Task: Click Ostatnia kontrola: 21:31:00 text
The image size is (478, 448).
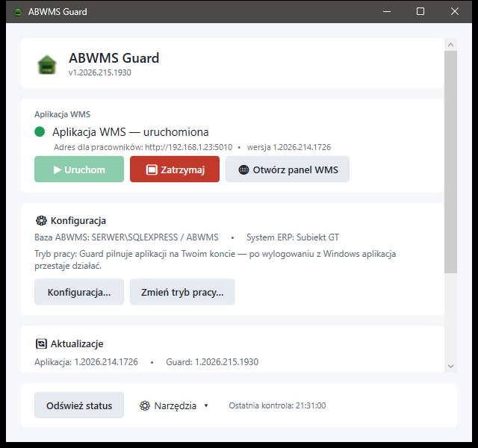Action: [277, 405]
